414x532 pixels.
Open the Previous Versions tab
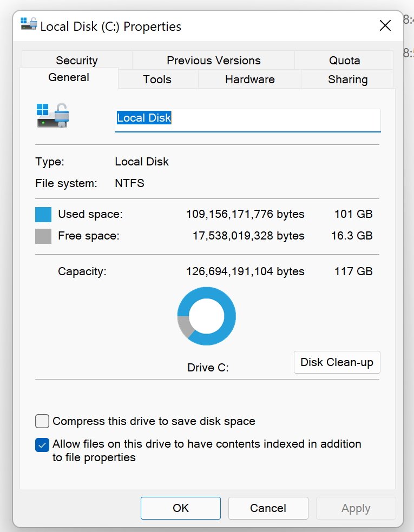click(213, 60)
